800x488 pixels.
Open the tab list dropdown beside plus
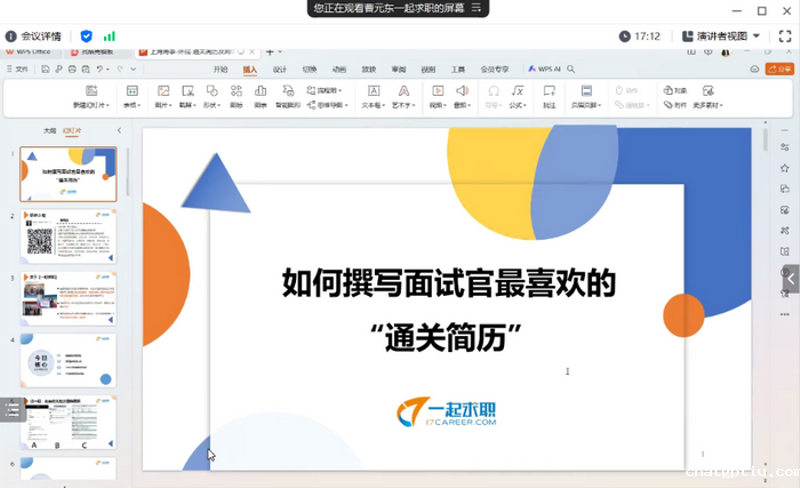tap(280, 52)
